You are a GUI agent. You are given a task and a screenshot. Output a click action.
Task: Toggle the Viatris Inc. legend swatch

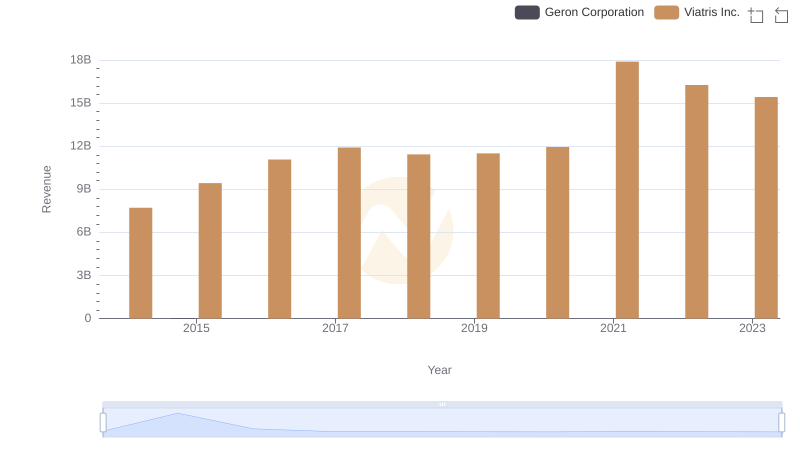(x=666, y=12)
